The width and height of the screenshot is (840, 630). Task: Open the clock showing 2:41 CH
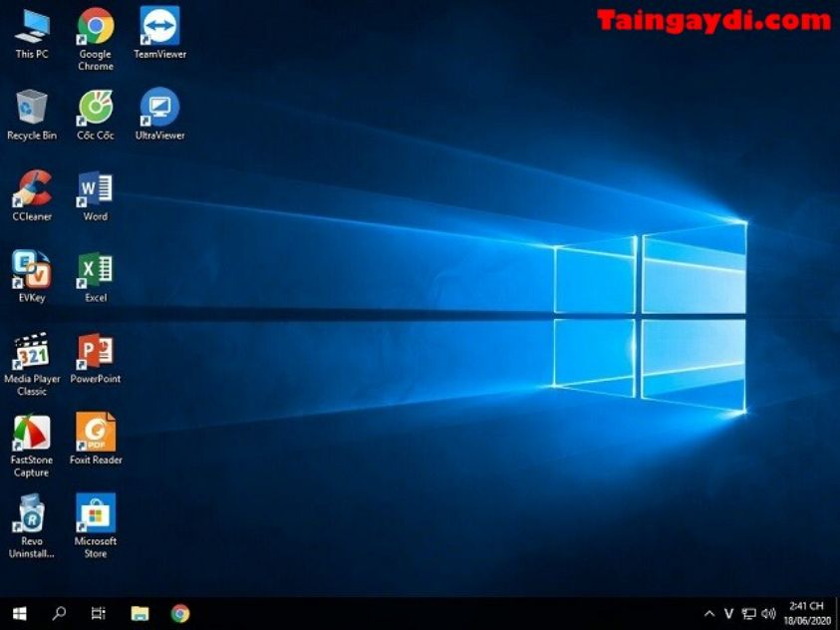tap(807, 613)
